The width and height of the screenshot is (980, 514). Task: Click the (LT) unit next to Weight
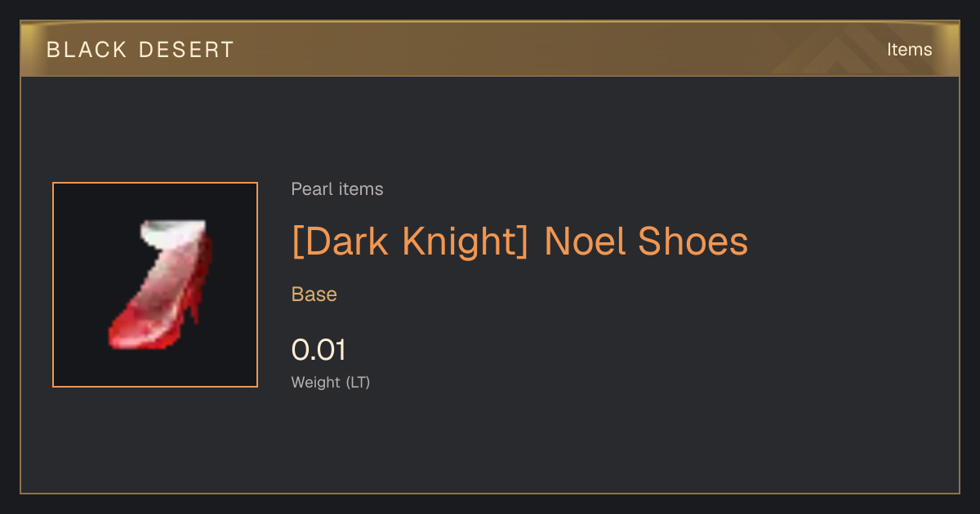coord(358,382)
